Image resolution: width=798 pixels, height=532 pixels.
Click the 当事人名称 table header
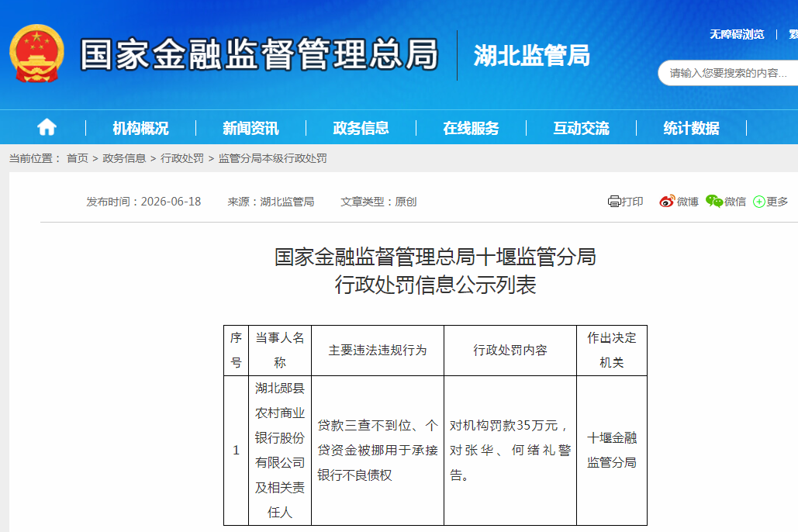[x=280, y=351]
